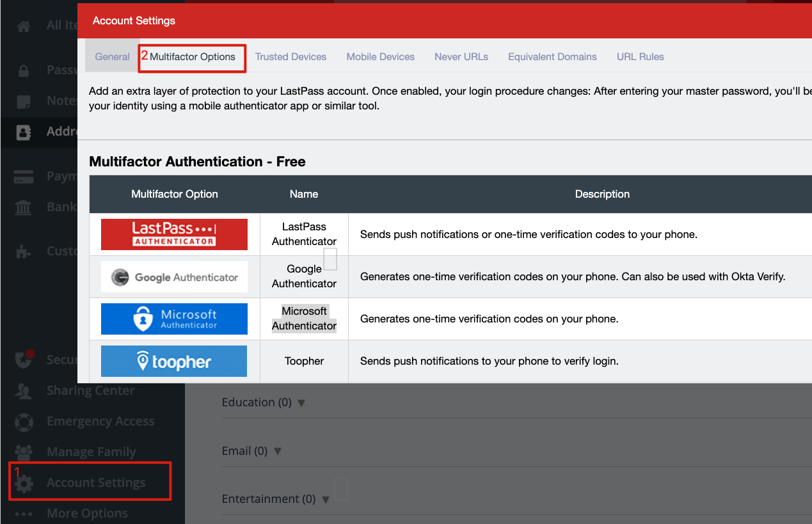
Task: Click the Account Settings dialog title
Action: tap(134, 20)
